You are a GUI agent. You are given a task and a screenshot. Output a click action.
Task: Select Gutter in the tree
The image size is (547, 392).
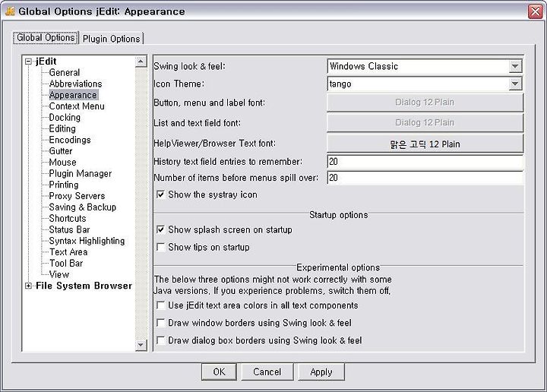(x=61, y=151)
